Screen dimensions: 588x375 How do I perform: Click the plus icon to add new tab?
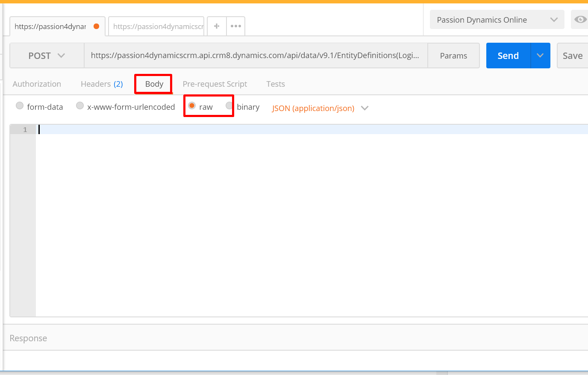coord(217,26)
